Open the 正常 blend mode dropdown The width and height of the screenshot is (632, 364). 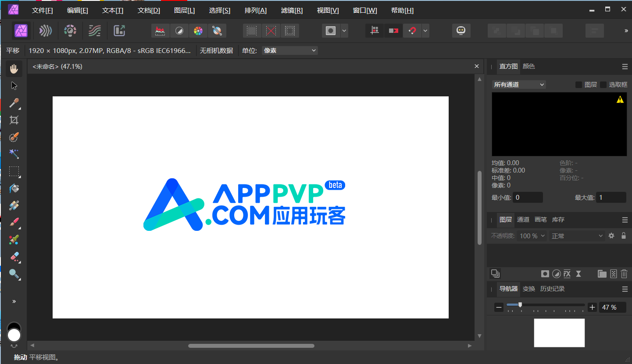[577, 236]
